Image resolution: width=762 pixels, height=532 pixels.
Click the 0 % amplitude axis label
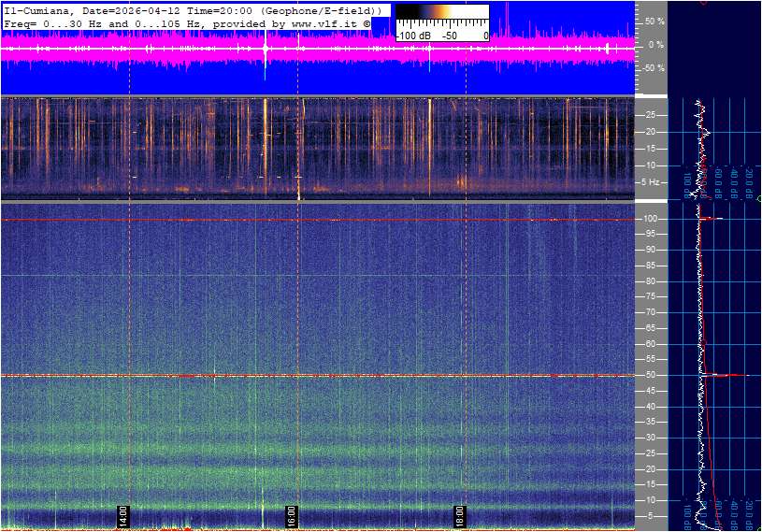pyautogui.click(x=655, y=45)
